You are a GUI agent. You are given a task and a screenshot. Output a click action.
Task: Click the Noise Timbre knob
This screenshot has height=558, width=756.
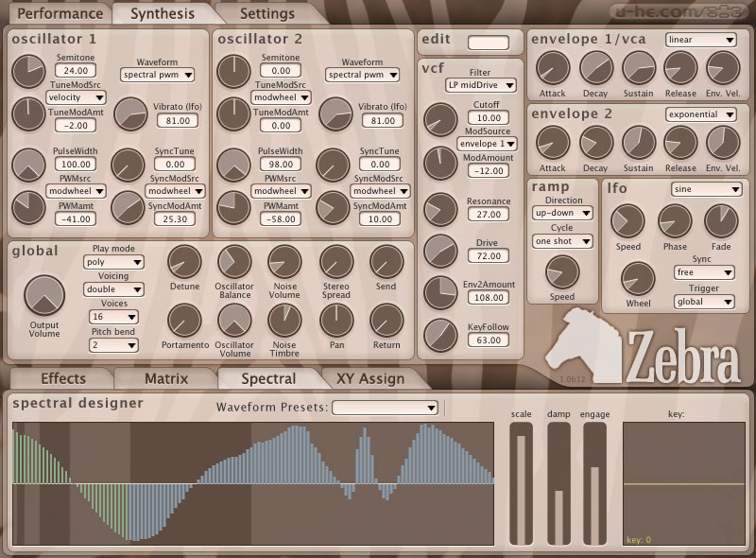coord(284,321)
